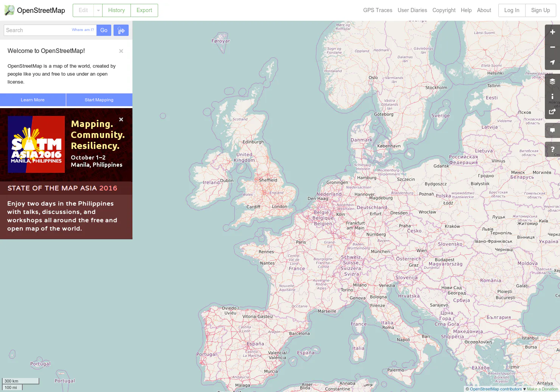This screenshot has height=392, width=560.
Task: Show my location with the arrow icon
Action: coord(552,62)
